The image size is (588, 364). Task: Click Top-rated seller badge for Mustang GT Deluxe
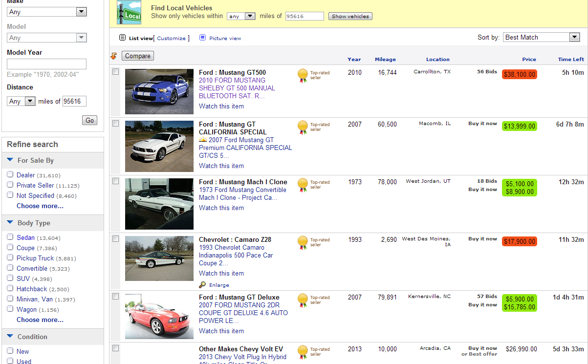303,300
